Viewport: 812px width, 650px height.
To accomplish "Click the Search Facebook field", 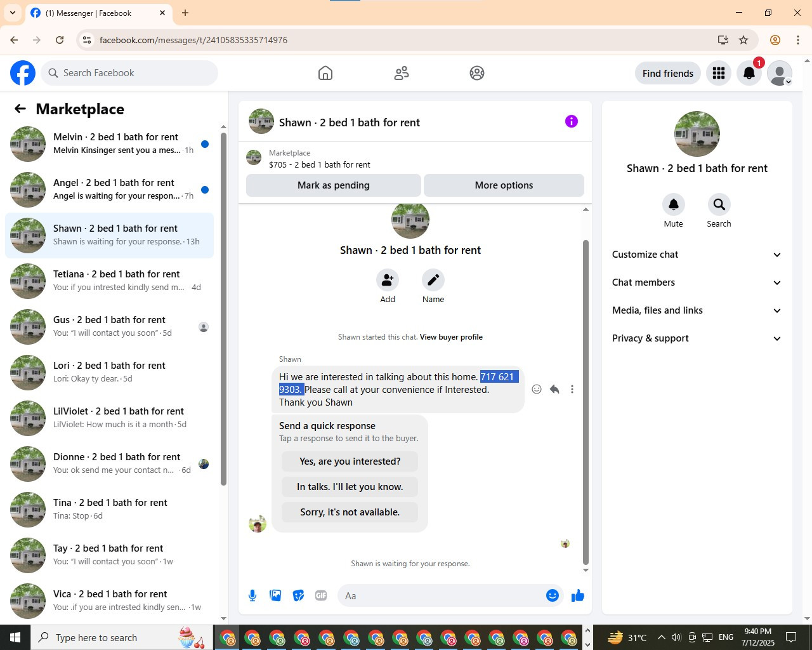I will point(129,73).
